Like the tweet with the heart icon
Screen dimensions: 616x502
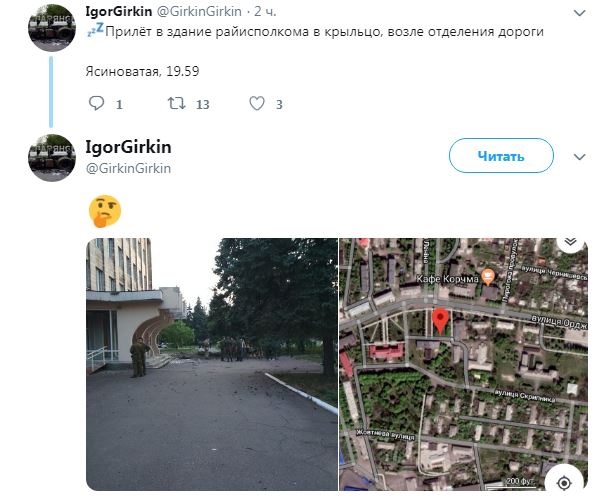[x=257, y=104]
